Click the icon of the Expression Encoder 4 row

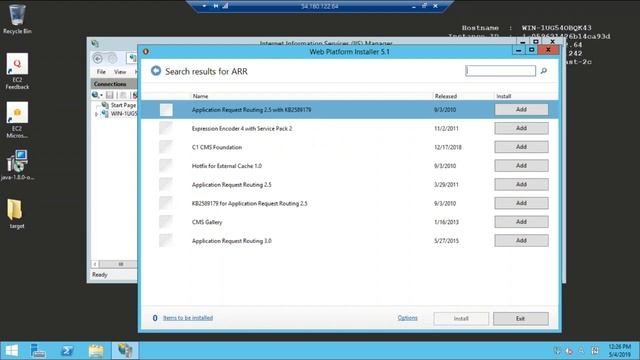coord(166,128)
